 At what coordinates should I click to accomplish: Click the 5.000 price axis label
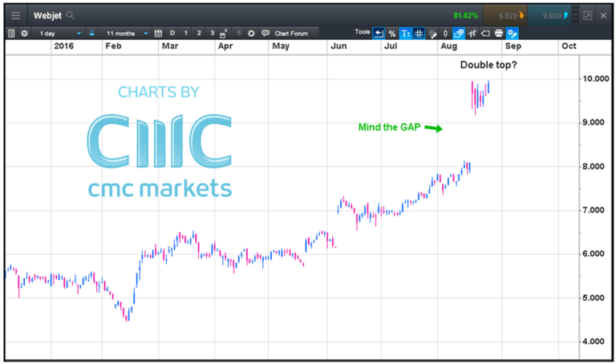coord(594,297)
